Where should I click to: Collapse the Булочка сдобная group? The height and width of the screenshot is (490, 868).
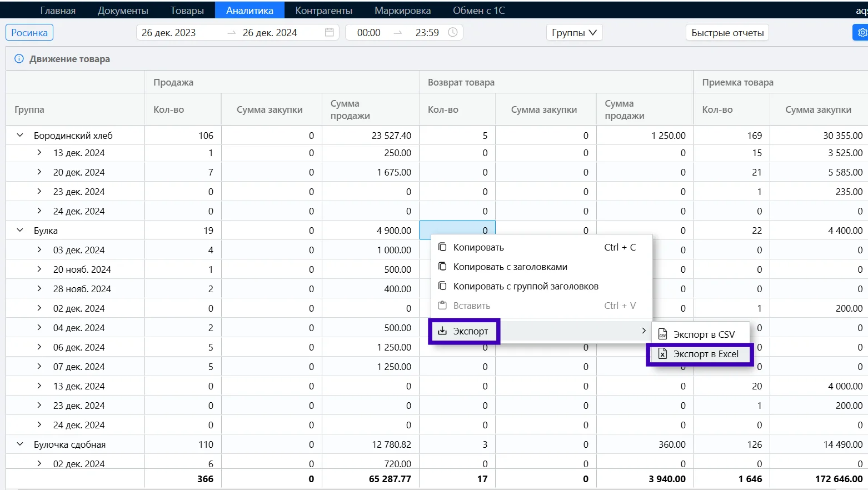(x=20, y=444)
